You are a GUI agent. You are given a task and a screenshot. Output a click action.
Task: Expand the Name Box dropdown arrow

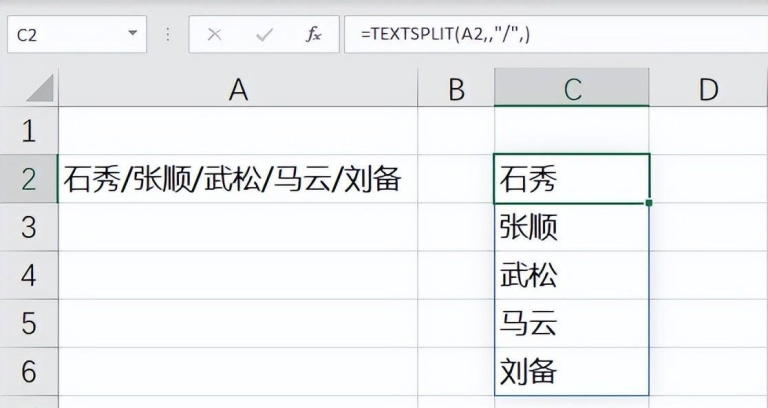[x=132, y=34]
